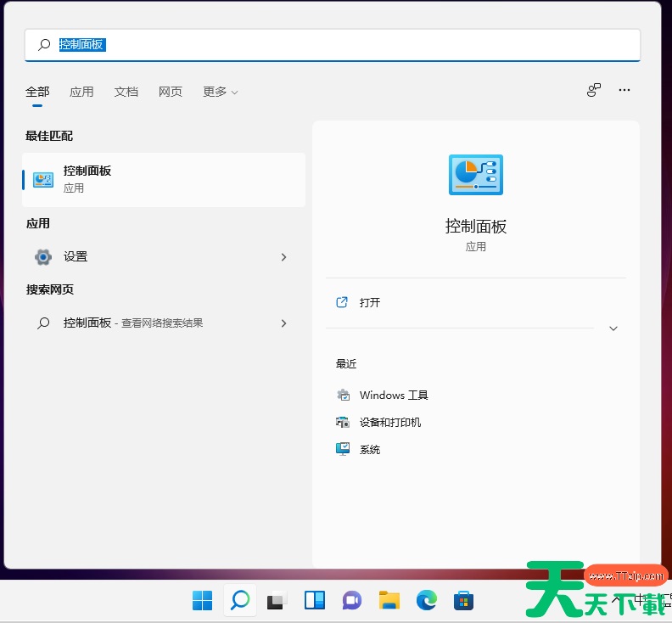Expand more actions chevron below 打开

(x=613, y=328)
